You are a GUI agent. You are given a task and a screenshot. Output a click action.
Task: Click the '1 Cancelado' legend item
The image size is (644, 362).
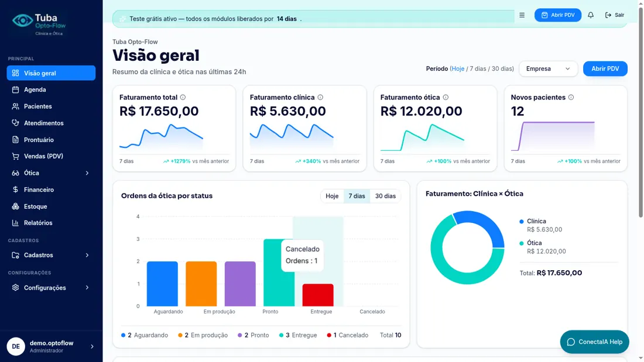[x=347, y=335]
